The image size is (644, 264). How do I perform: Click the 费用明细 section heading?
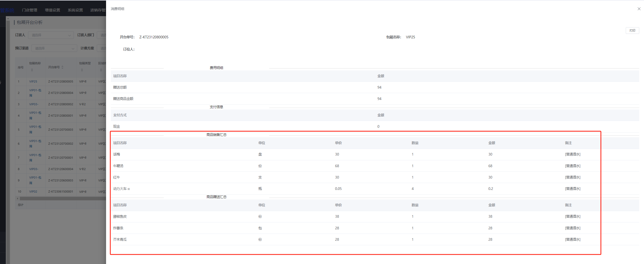[x=216, y=68]
